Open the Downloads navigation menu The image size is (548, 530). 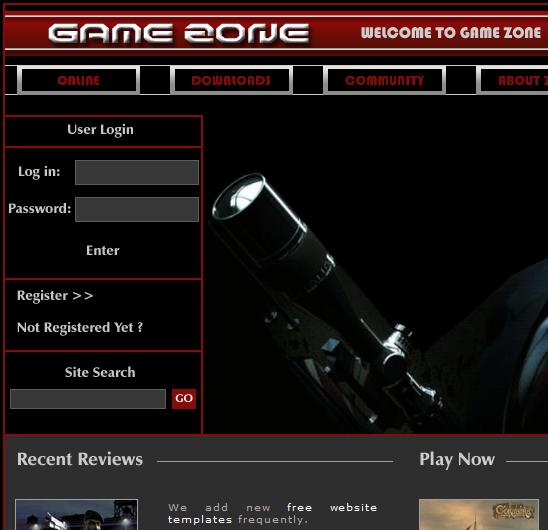tap(231, 80)
